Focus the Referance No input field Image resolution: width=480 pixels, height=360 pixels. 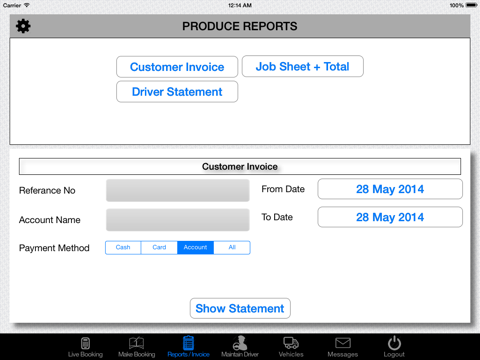coord(178,190)
